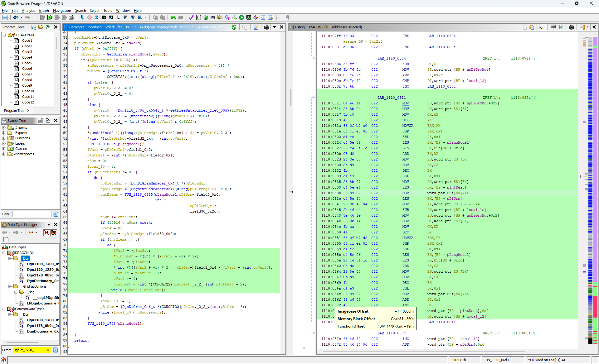Select the snapshot camera icon in Listing toolbar

(572, 27)
